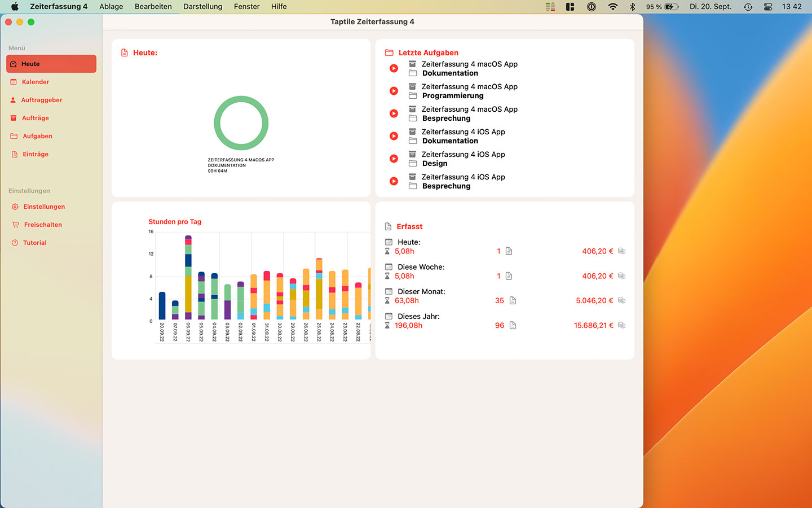Click the 63,08h value under Dieser Monat

(407, 301)
